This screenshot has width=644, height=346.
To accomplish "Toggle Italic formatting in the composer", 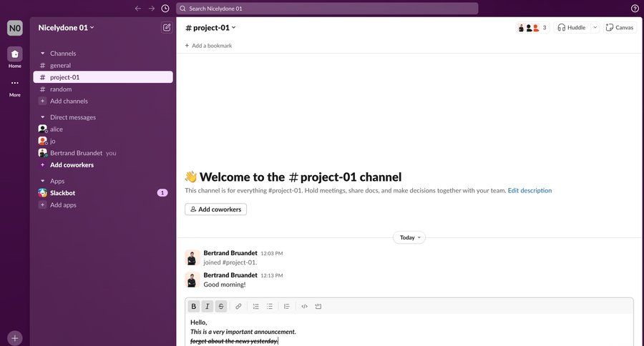I will click(x=208, y=306).
